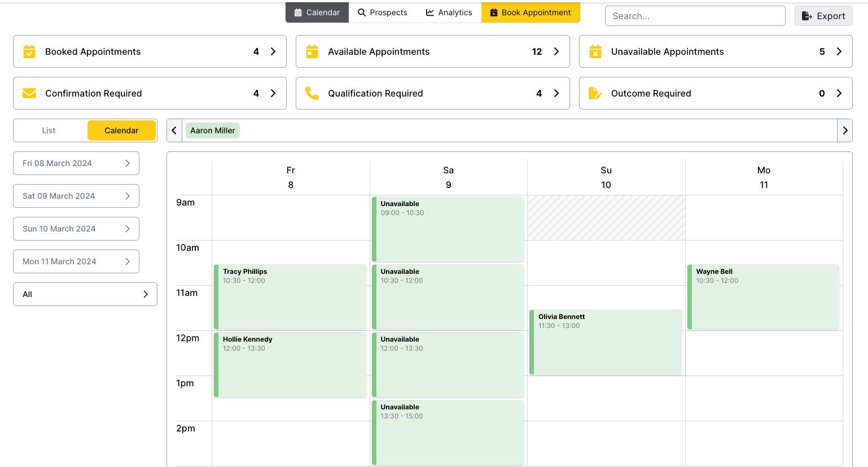Go to next staff with right arrow
This screenshot has height=467, width=868.
[x=844, y=130]
